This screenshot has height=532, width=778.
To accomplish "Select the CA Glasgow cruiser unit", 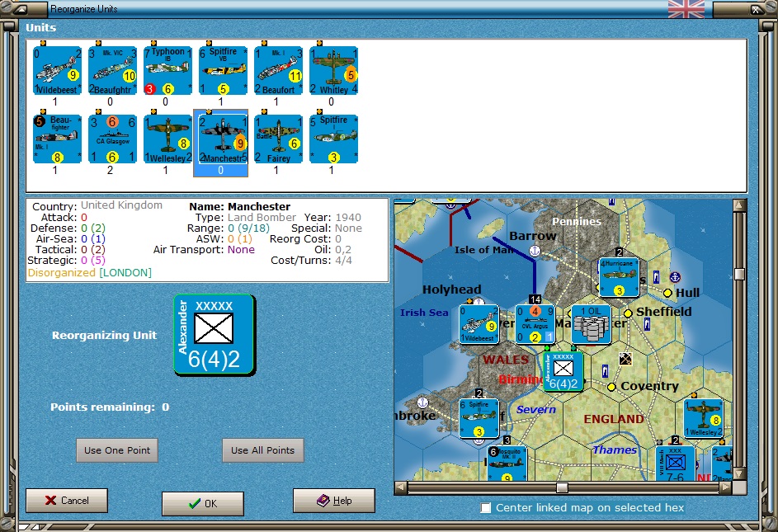I will (x=113, y=139).
